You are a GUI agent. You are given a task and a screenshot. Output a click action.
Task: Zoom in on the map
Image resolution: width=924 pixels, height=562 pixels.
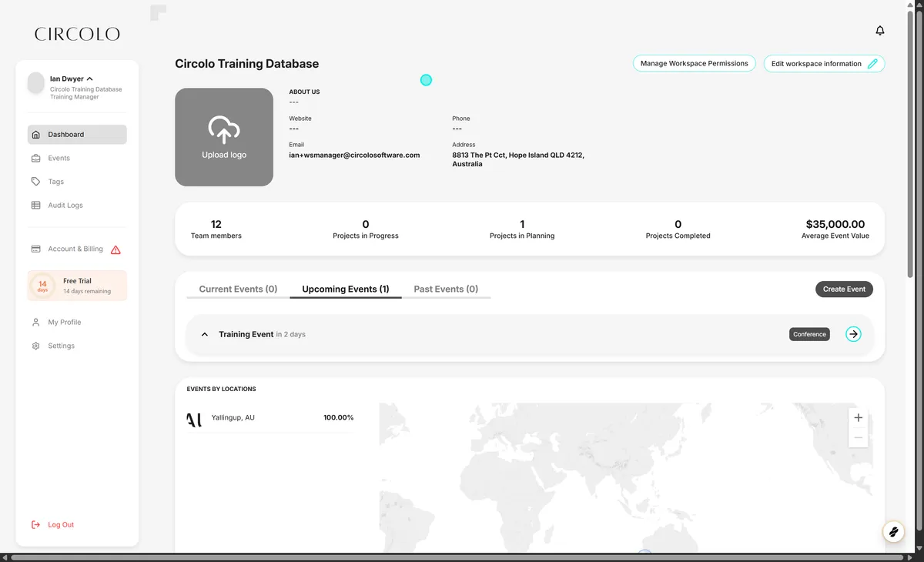click(x=859, y=418)
